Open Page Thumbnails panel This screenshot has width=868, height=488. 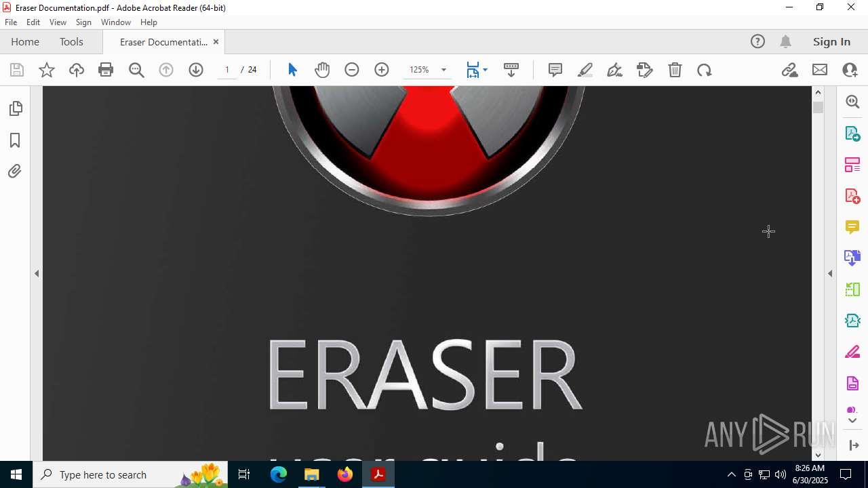[15, 108]
